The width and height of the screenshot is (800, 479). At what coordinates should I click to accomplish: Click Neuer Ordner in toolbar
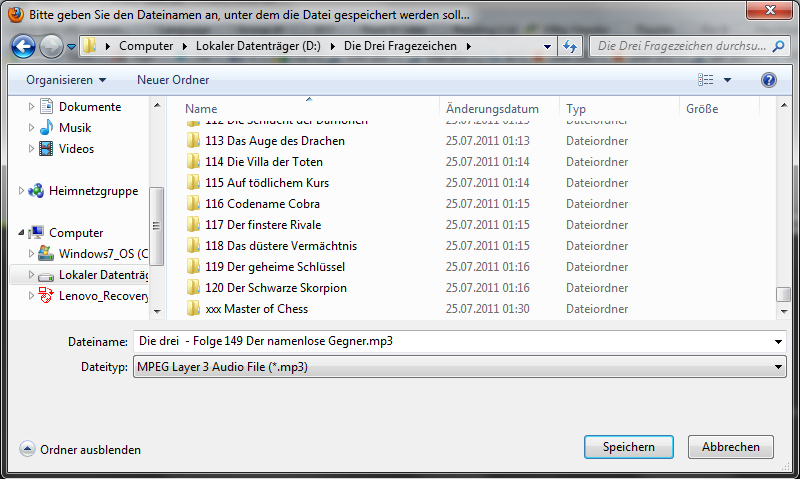173,80
